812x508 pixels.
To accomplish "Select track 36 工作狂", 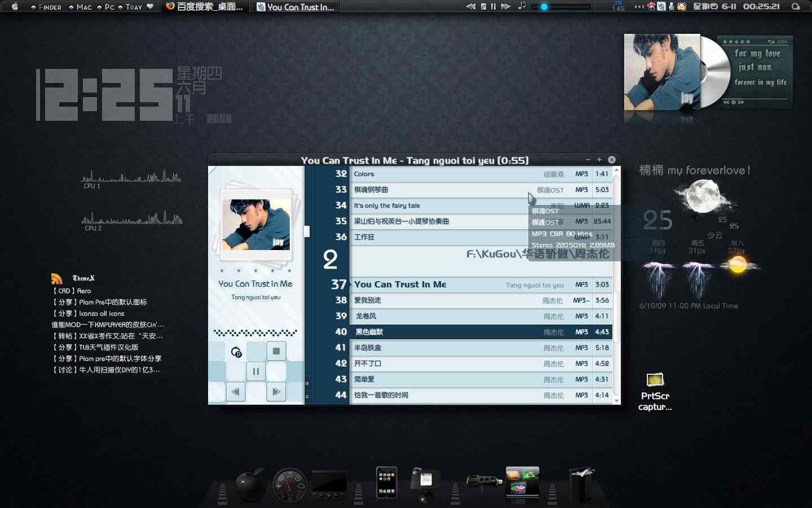I will click(482, 237).
